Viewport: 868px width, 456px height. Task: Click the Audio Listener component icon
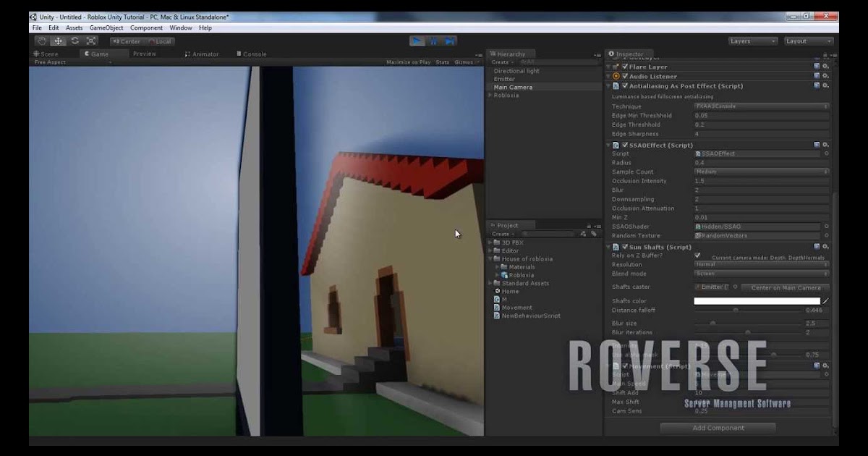coord(616,76)
